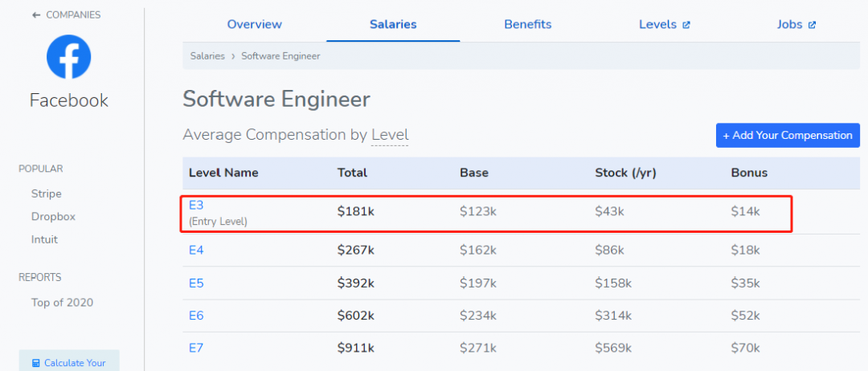
Task: Switch to the Benefits tab
Action: [x=527, y=24]
